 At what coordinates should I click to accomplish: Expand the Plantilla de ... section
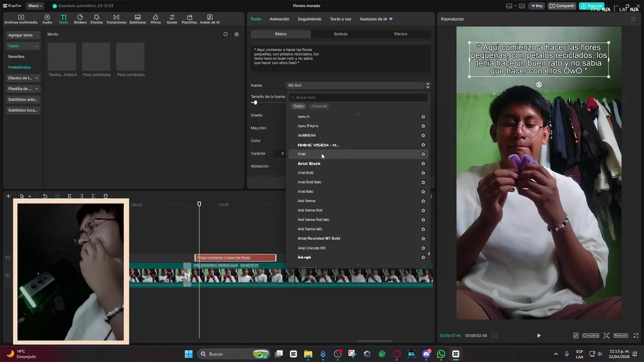point(36,88)
